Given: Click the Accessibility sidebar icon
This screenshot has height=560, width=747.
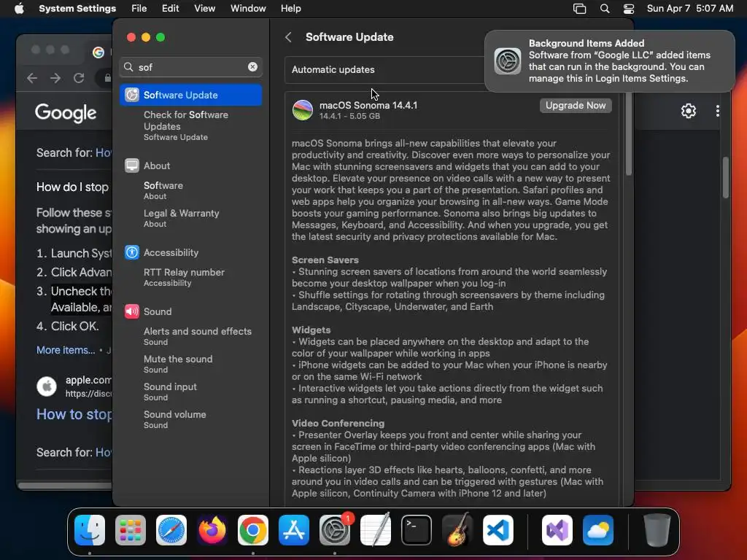Looking at the screenshot, I should click(x=132, y=252).
